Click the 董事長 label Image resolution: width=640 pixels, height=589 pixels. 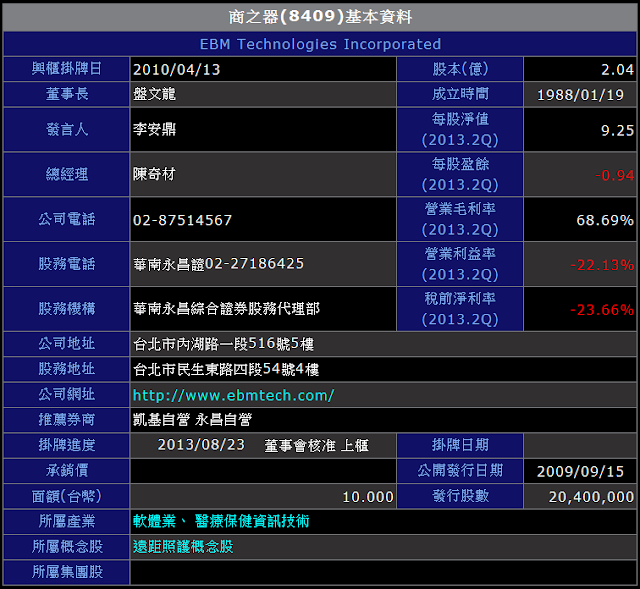point(67,94)
